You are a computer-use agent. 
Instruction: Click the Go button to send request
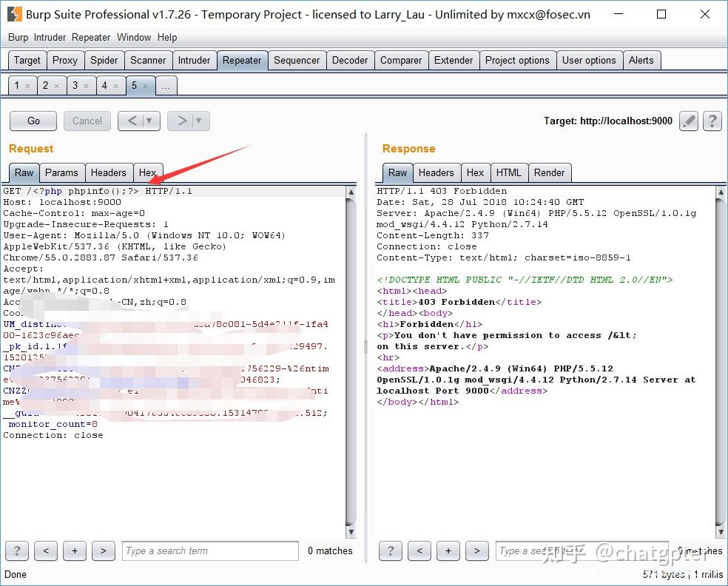click(33, 121)
